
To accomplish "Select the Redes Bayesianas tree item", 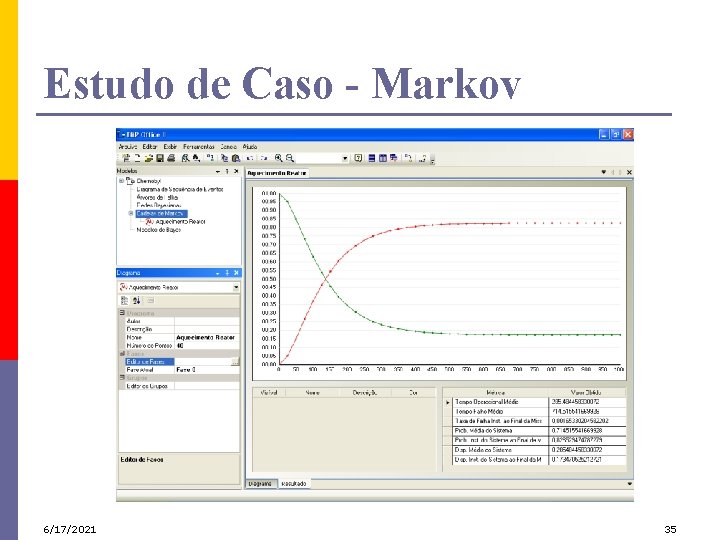I will 159,205.
